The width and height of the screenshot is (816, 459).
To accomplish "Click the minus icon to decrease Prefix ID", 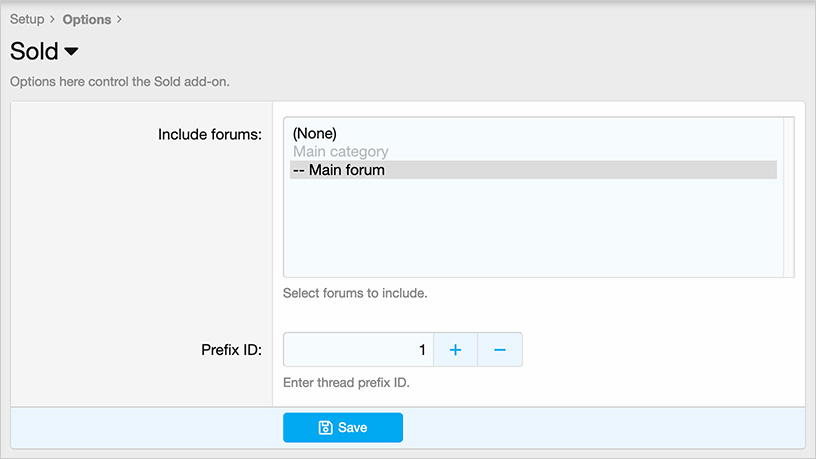I will tap(500, 350).
